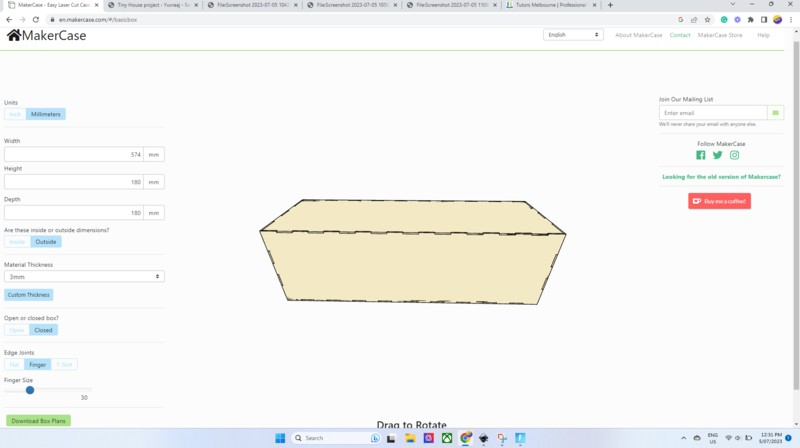This screenshot has width=800, height=448.
Task: Open Windows Start menu
Action: 280,438
